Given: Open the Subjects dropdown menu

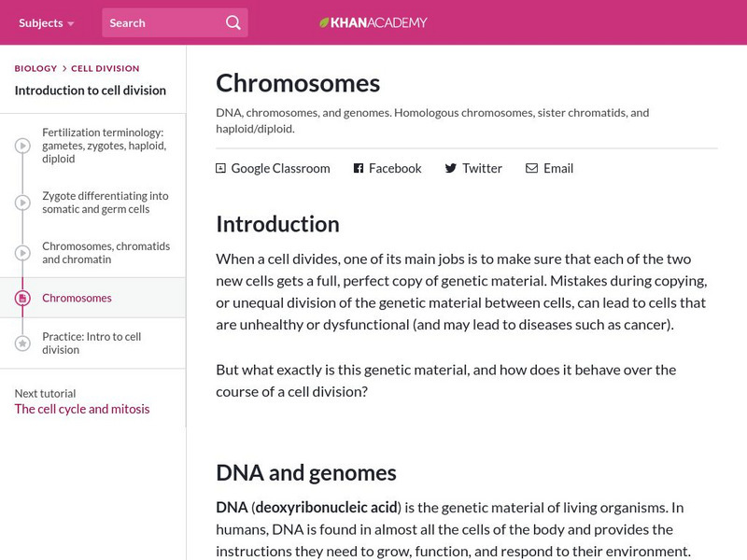Looking at the screenshot, I should click(46, 22).
